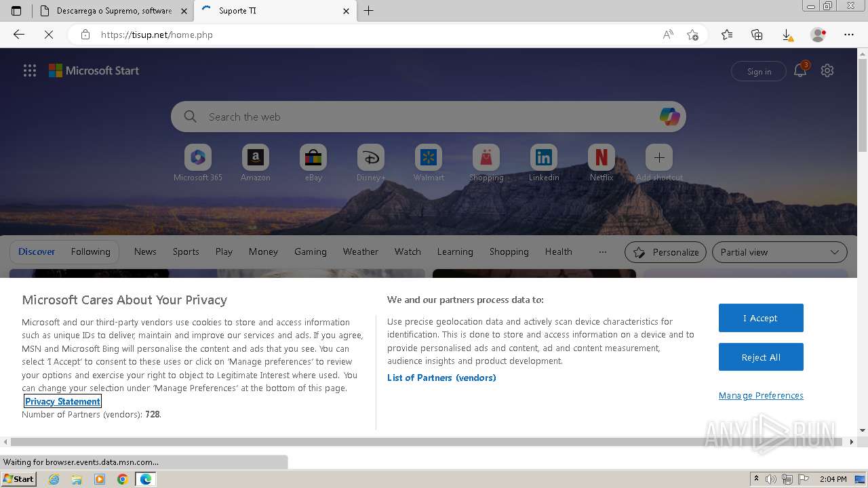The height and width of the screenshot is (488, 868).
Task: Open page settings gear icon
Action: tap(827, 70)
